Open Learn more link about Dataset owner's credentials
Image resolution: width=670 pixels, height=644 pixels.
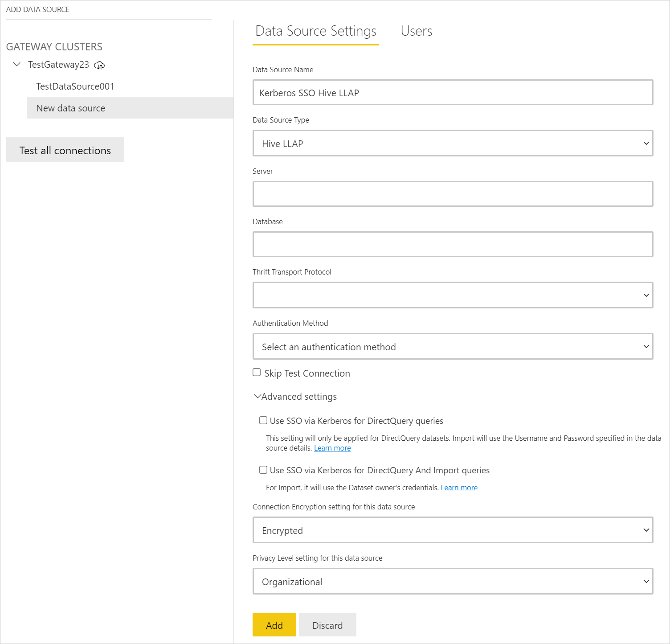coord(459,488)
